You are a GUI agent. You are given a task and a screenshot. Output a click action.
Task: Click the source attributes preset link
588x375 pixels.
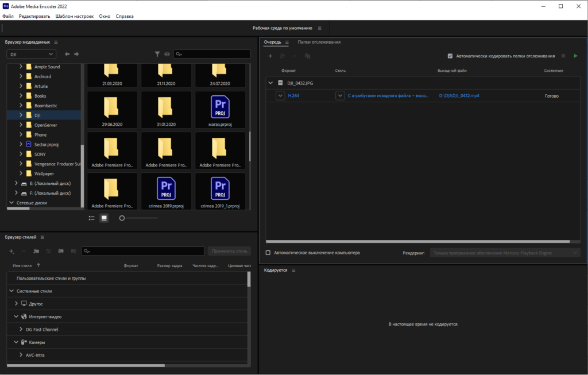tap(388, 96)
